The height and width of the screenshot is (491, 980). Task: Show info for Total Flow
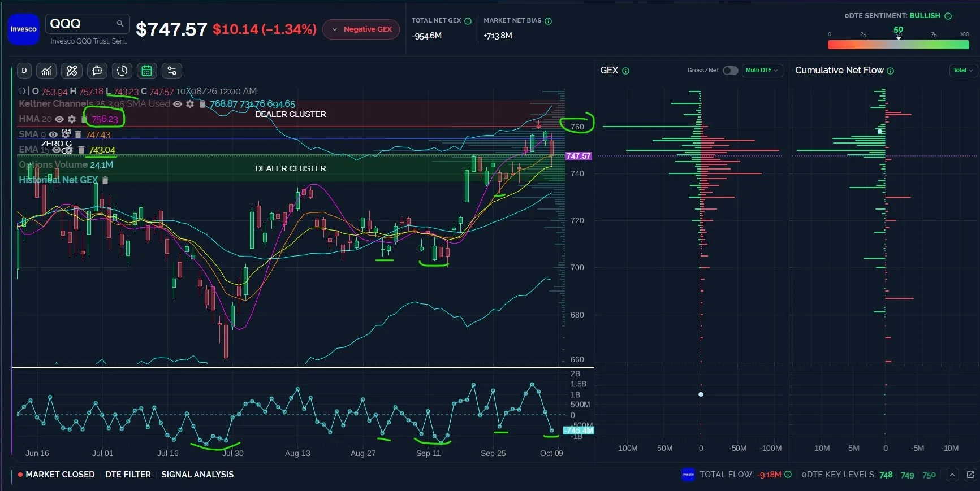pyautogui.click(x=788, y=475)
